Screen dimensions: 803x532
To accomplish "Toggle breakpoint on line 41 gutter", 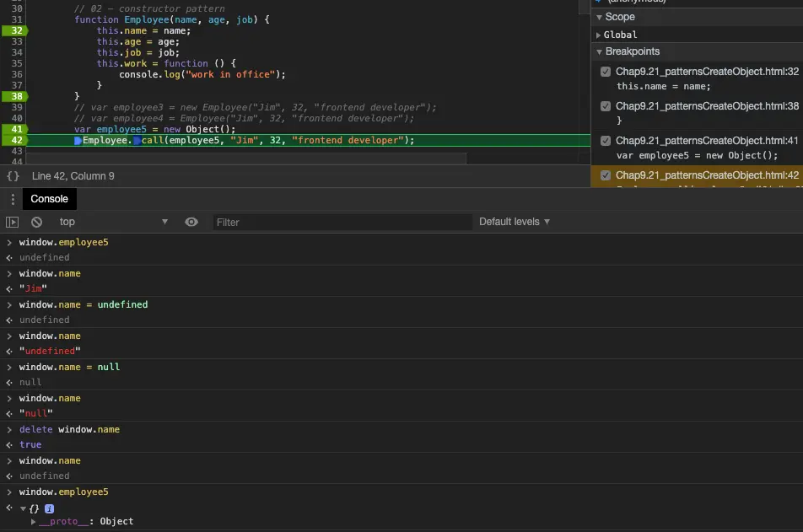I will [x=15, y=129].
